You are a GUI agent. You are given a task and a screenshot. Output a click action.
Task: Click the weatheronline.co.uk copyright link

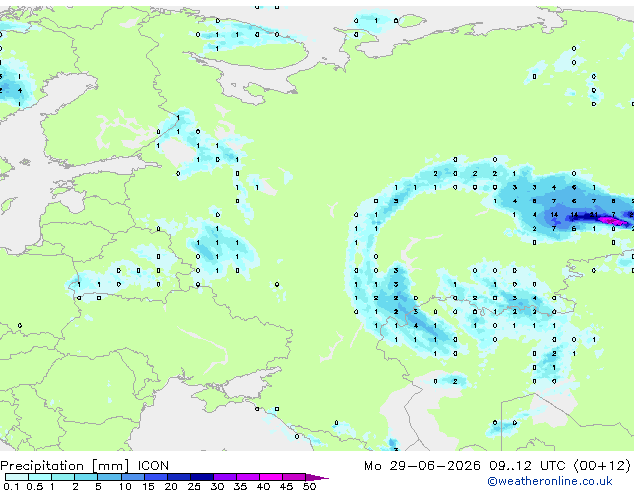tap(550, 481)
